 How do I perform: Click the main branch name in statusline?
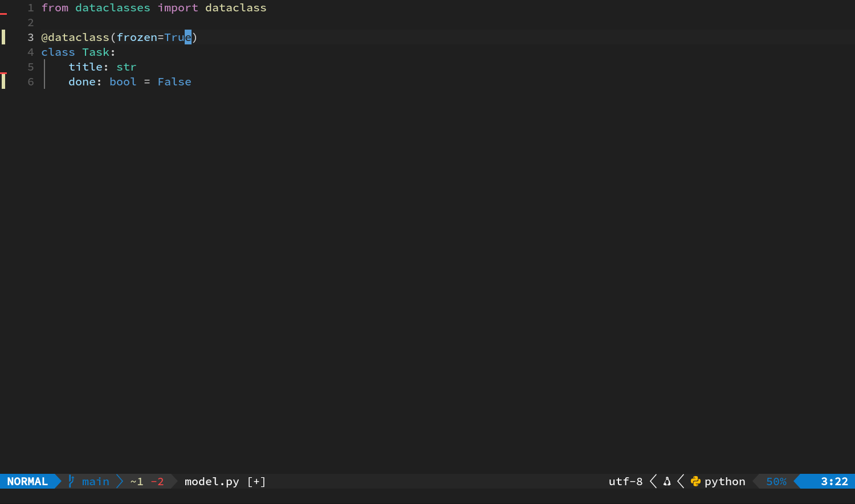click(96, 481)
